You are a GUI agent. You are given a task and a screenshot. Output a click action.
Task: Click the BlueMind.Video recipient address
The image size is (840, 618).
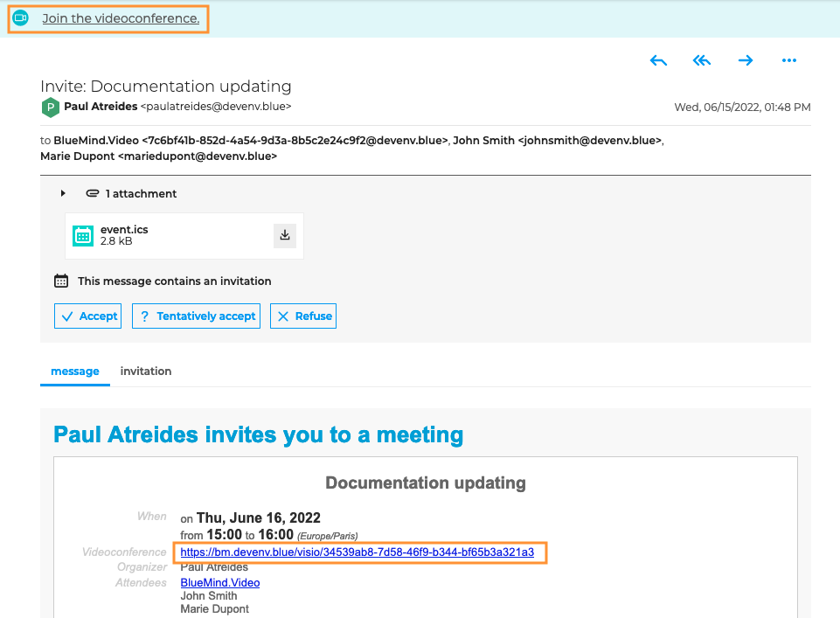pos(251,141)
